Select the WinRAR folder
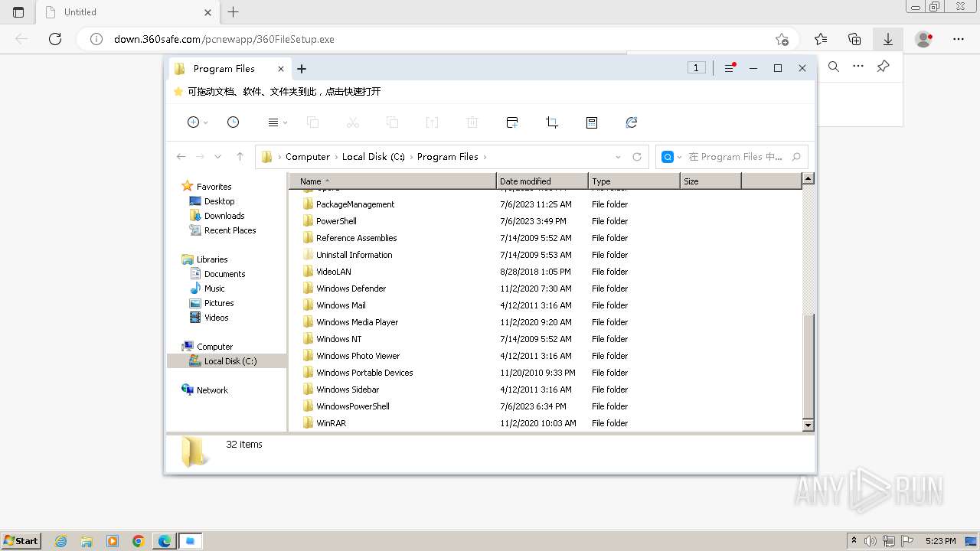 tap(331, 423)
